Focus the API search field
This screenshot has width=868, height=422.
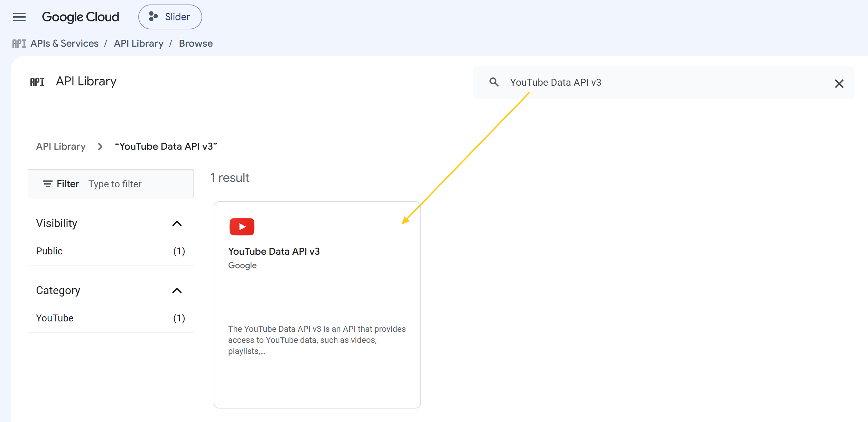point(664,82)
